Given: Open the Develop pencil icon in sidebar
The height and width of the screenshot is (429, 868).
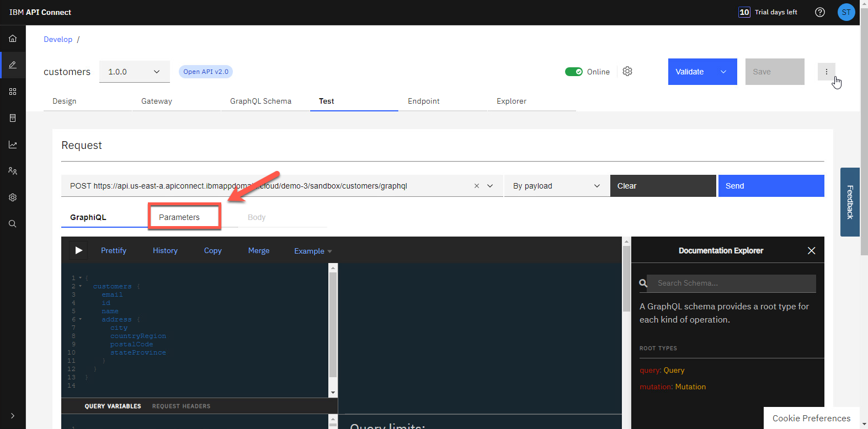Looking at the screenshot, I should (x=13, y=65).
